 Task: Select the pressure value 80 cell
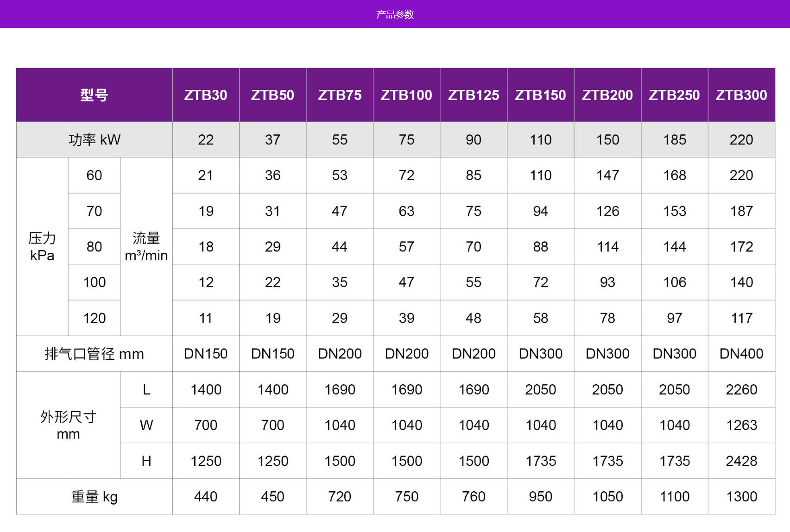(94, 246)
